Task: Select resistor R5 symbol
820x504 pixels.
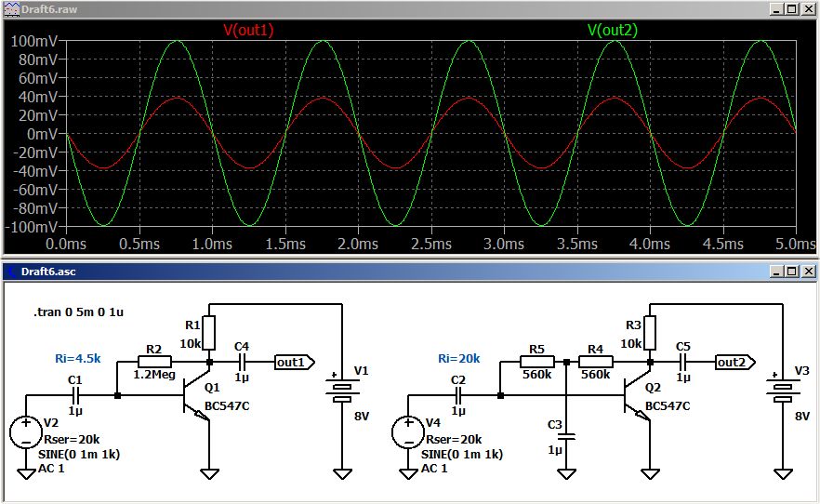Action: (x=537, y=362)
